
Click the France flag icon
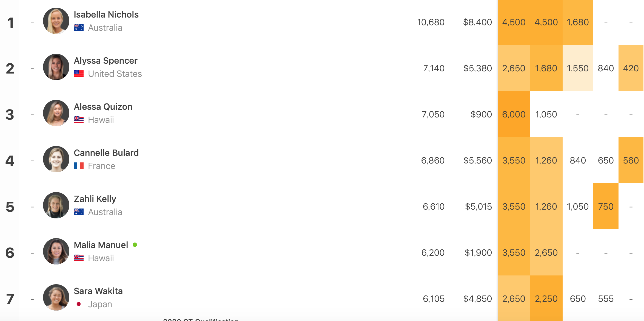pos(79,166)
